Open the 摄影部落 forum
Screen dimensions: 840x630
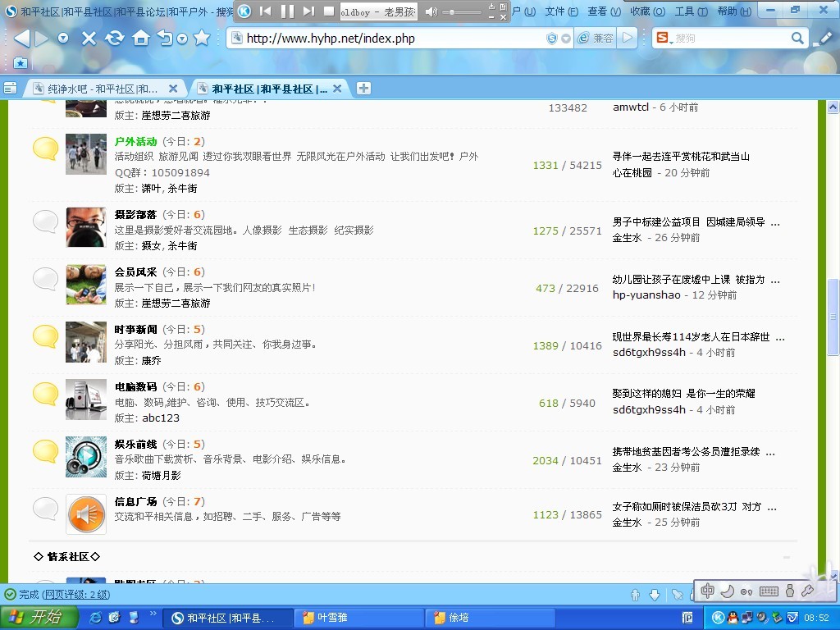(135, 214)
